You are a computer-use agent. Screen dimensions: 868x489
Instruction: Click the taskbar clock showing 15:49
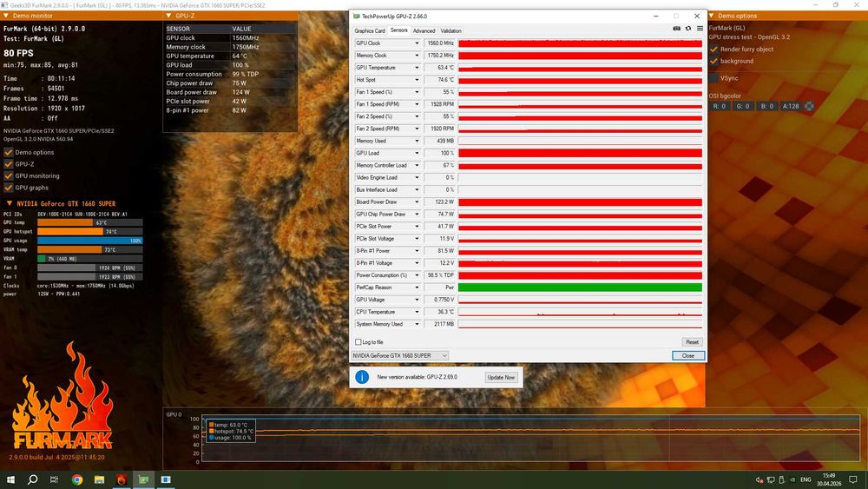829,479
